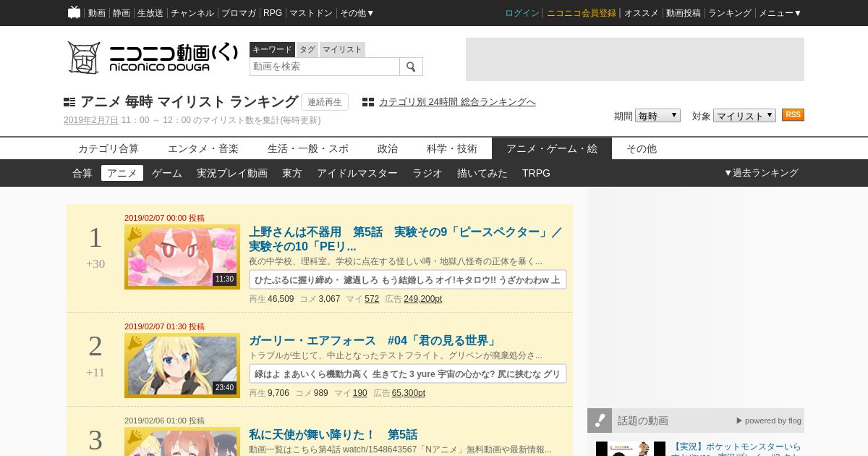Submit search with magnifier icon
868x456 pixels.
(411, 67)
